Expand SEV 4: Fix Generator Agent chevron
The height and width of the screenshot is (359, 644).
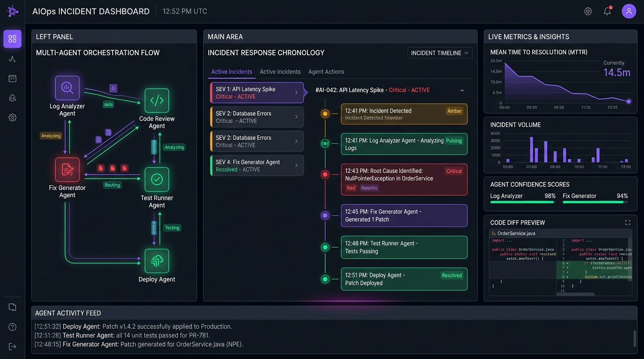point(296,165)
